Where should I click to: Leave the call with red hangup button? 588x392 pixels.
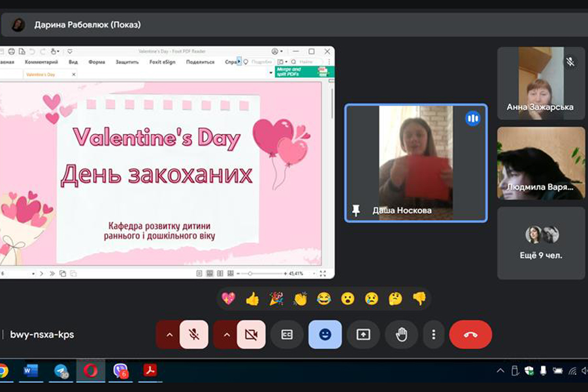470,335
